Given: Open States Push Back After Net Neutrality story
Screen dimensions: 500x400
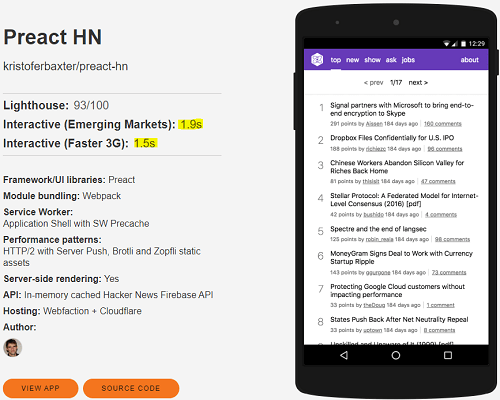Looking at the screenshot, I should (399, 319).
